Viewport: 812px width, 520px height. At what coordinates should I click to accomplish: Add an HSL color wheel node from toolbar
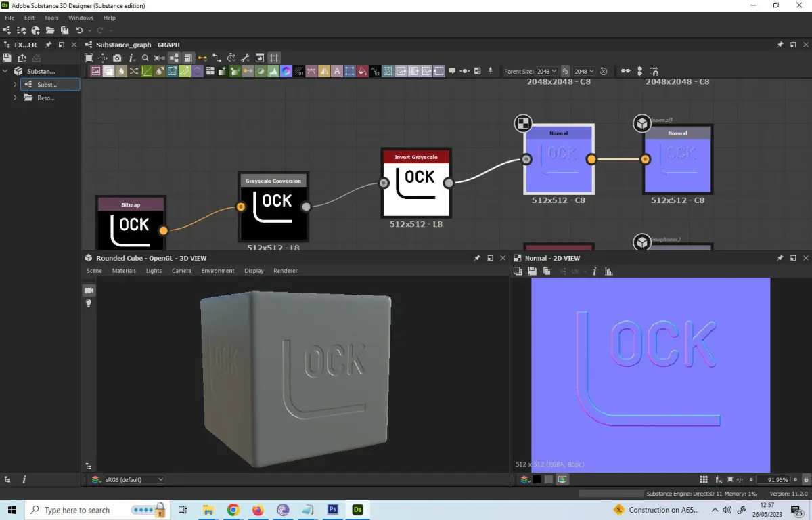[286, 71]
